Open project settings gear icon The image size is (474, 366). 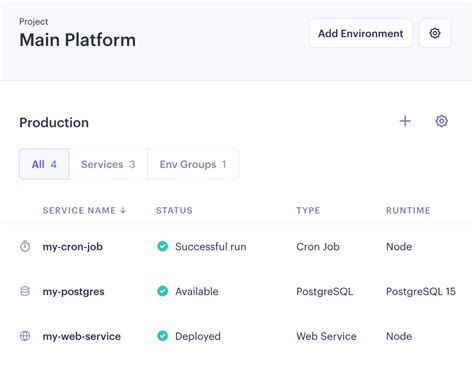point(435,33)
